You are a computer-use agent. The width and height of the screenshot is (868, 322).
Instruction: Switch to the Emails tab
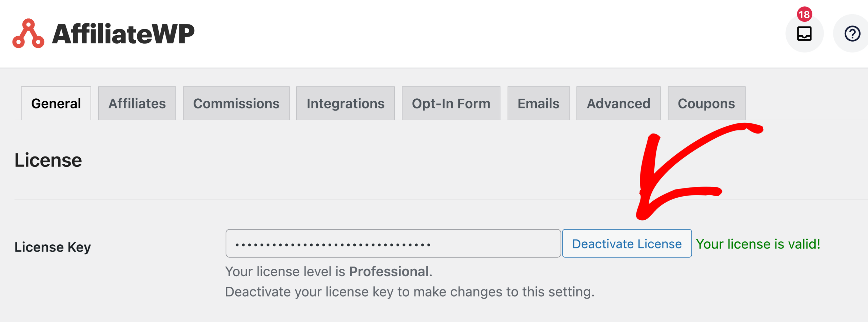538,103
